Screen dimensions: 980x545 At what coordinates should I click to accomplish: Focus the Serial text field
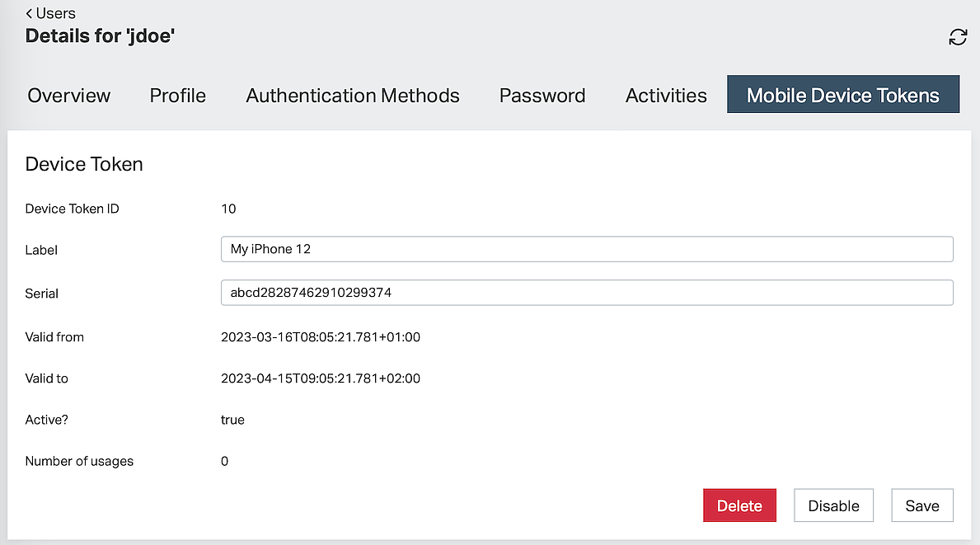point(586,293)
